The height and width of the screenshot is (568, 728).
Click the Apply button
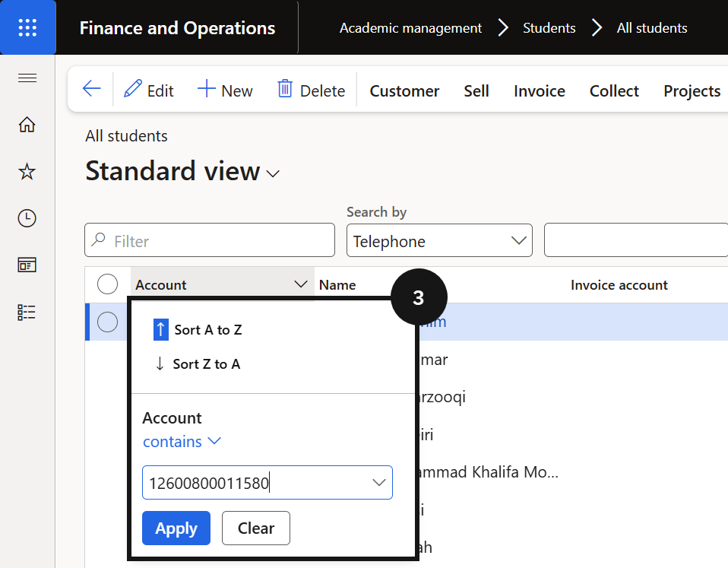[x=176, y=528]
